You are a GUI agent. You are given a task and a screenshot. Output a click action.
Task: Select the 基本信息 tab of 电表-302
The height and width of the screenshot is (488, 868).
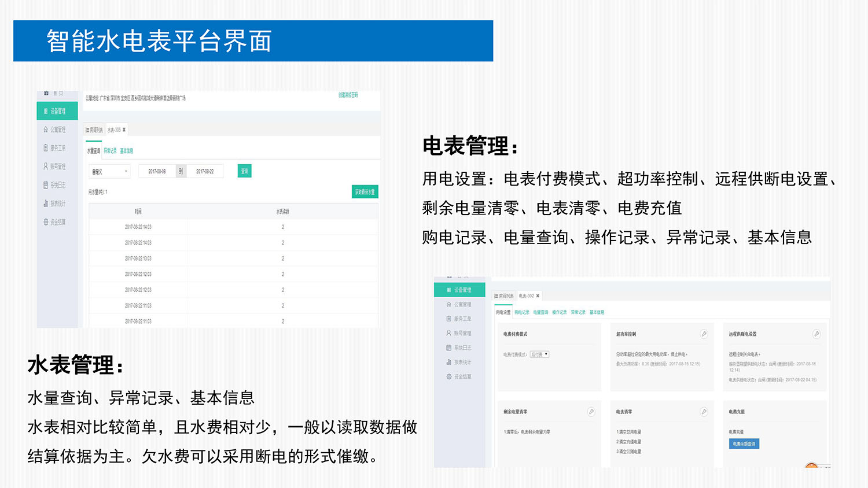(598, 312)
